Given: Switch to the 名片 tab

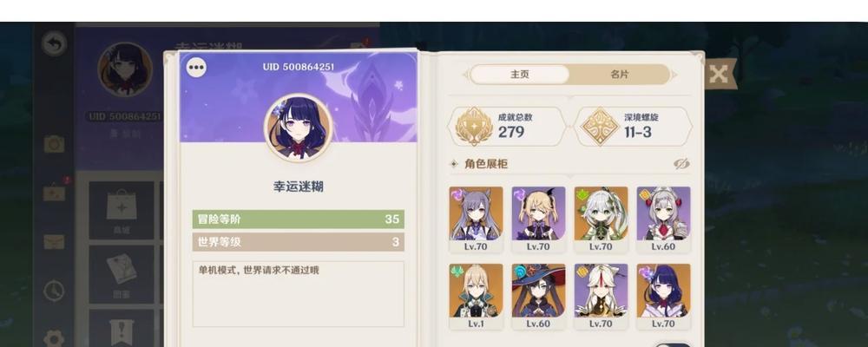Looking at the screenshot, I should [x=620, y=75].
